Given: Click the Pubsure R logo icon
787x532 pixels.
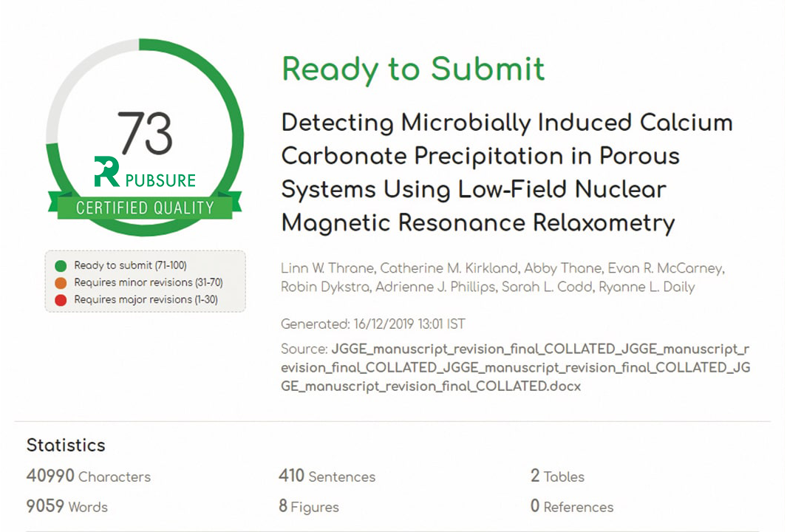Looking at the screenshot, I should click(107, 171).
